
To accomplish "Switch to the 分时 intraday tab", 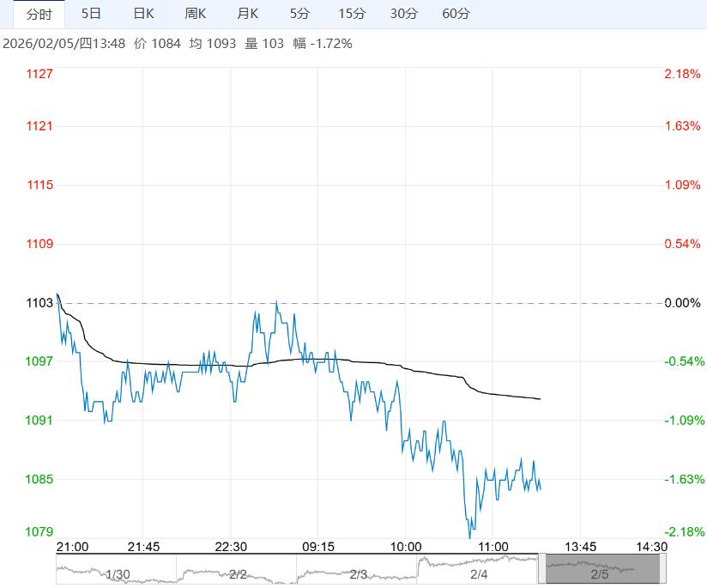I will (x=39, y=14).
